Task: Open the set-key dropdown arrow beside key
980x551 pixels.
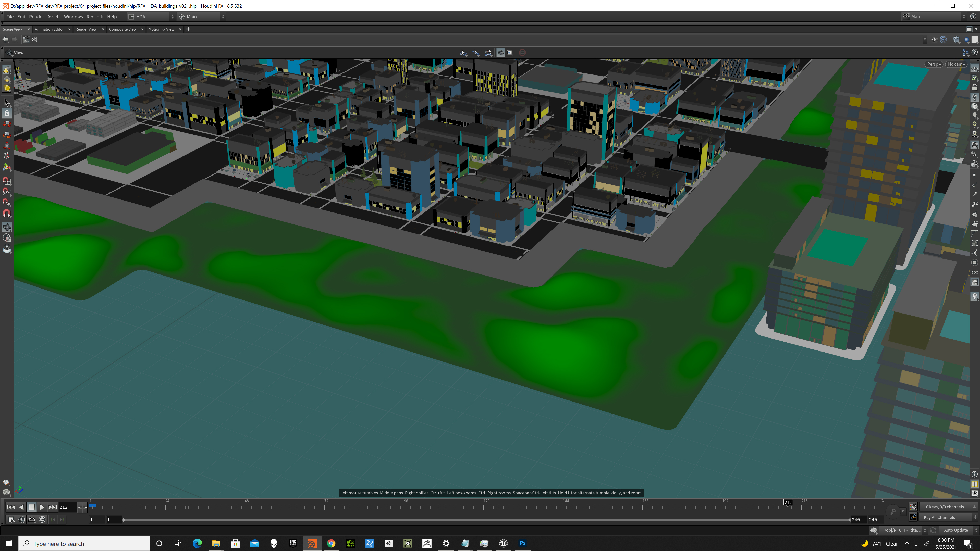Action: (902, 511)
